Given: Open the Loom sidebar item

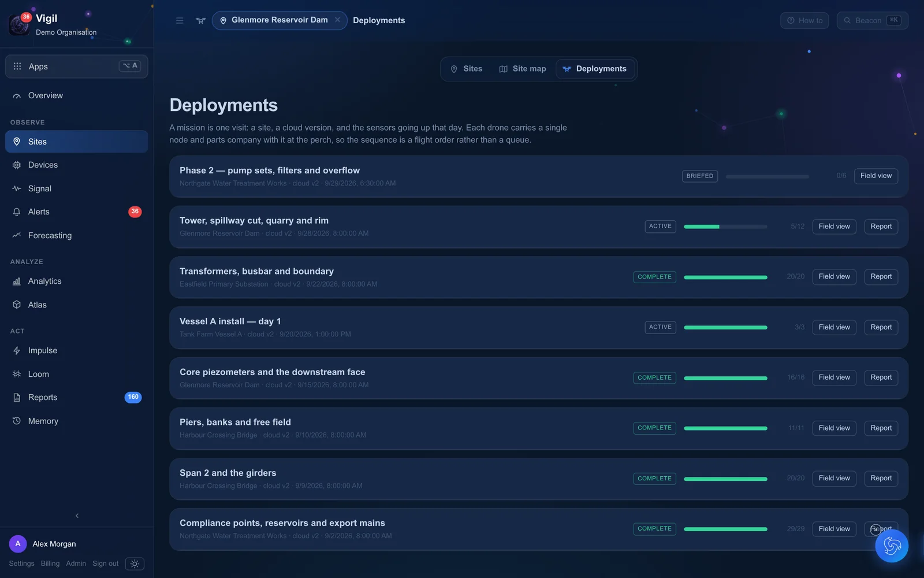Looking at the screenshot, I should (76, 374).
